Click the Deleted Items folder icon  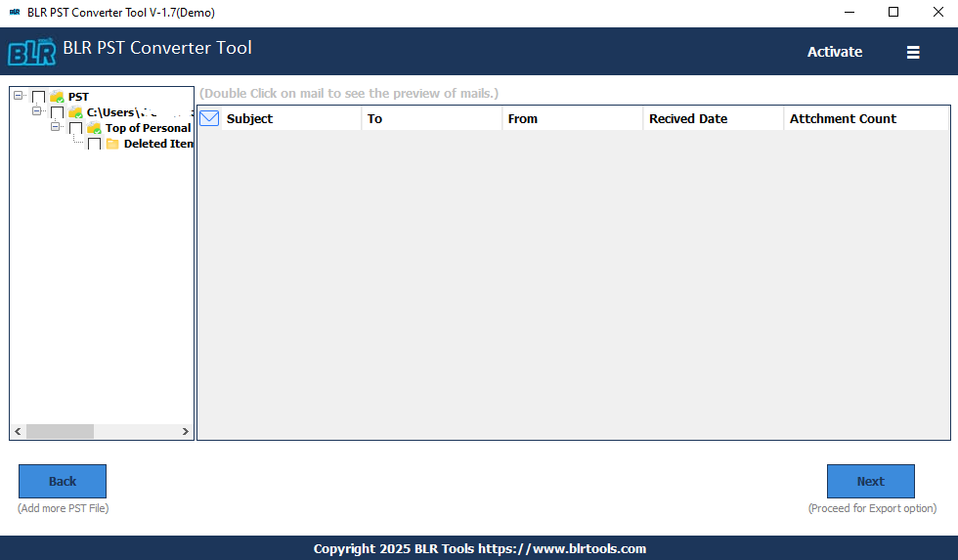112,144
